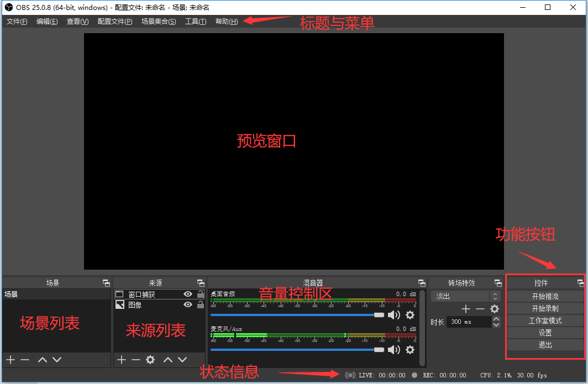This screenshot has width=588, height=384.
Task: Mute the 麦克风/Aux audio channel
Action: 393,350
